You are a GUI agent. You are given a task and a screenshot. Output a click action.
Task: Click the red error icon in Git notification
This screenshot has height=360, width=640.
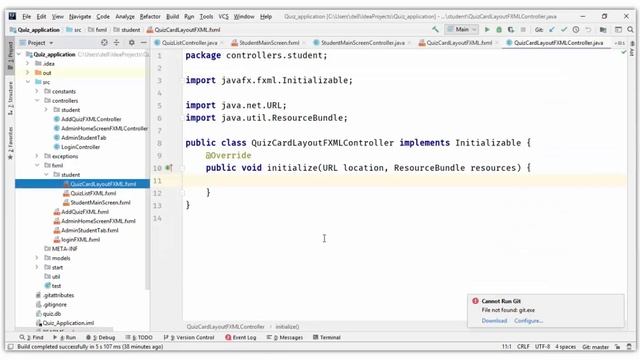click(475, 301)
